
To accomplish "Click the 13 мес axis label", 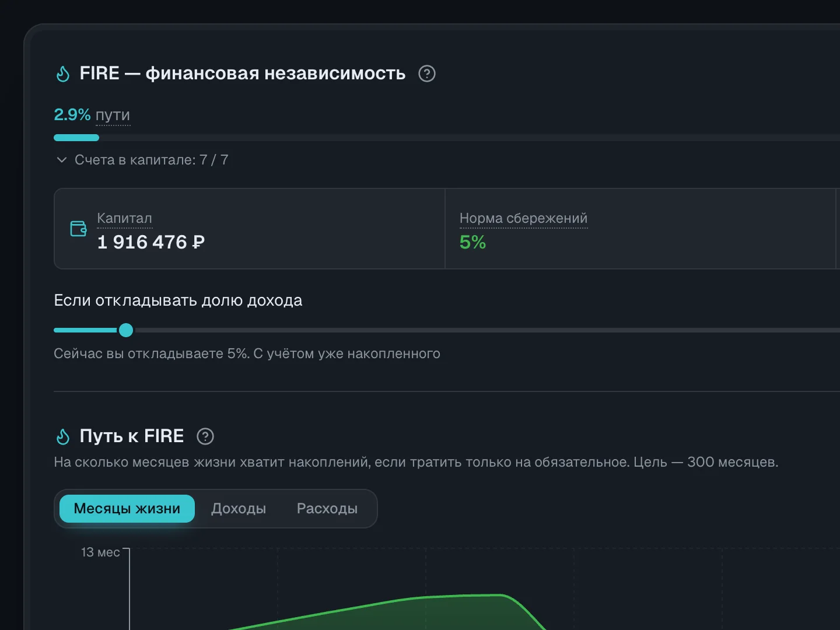I will (100, 552).
